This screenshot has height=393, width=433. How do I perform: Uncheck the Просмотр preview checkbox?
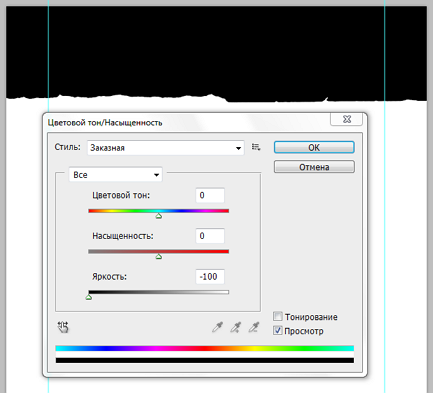click(278, 331)
